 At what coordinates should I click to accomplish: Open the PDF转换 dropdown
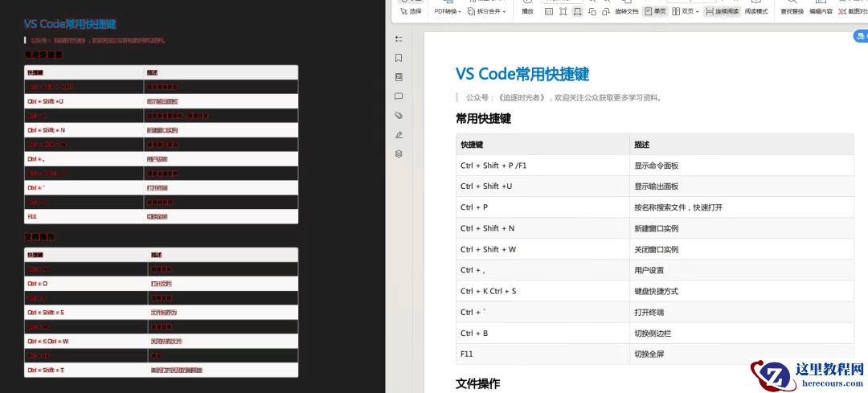448,11
